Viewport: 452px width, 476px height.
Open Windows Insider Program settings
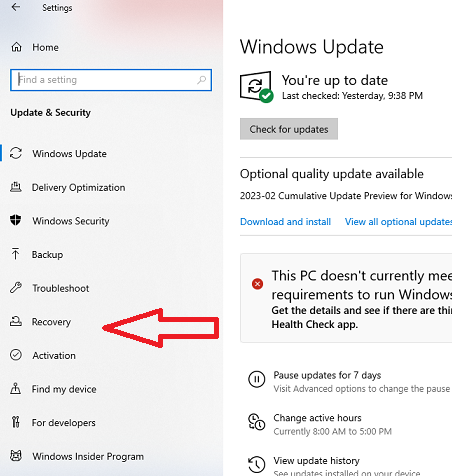pos(88,456)
